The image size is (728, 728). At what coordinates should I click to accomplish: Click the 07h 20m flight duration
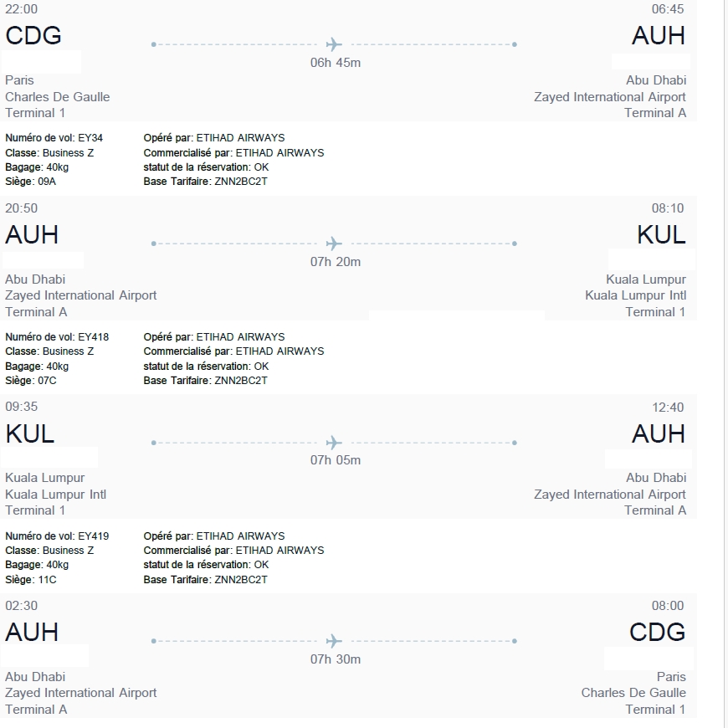pyautogui.click(x=336, y=262)
